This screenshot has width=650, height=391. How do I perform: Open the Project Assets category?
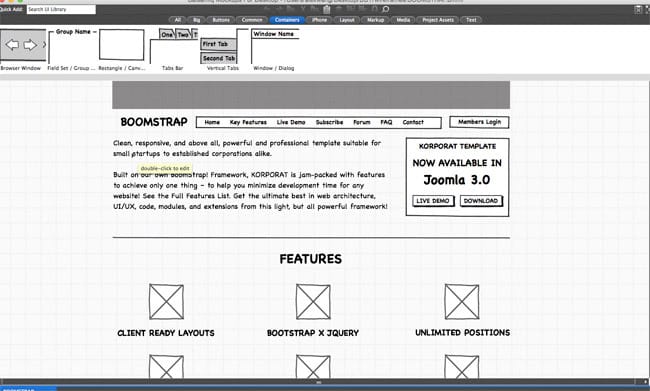click(x=438, y=20)
